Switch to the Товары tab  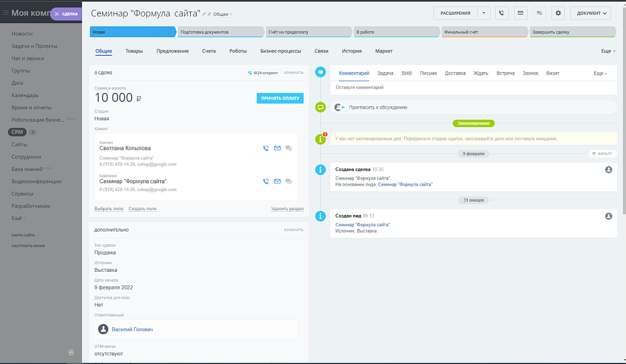pyautogui.click(x=134, y=51)
